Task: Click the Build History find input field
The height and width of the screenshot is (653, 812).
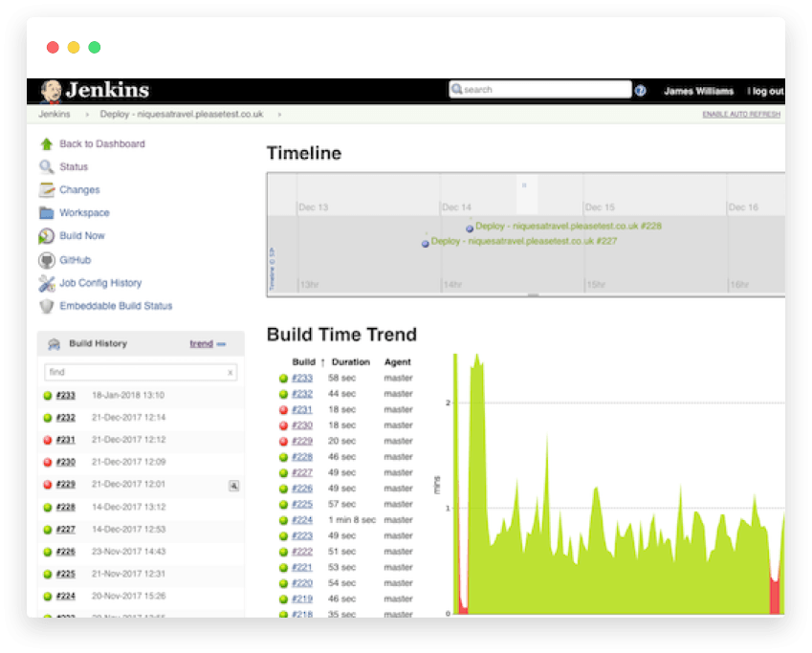Action: pos(141,372)
